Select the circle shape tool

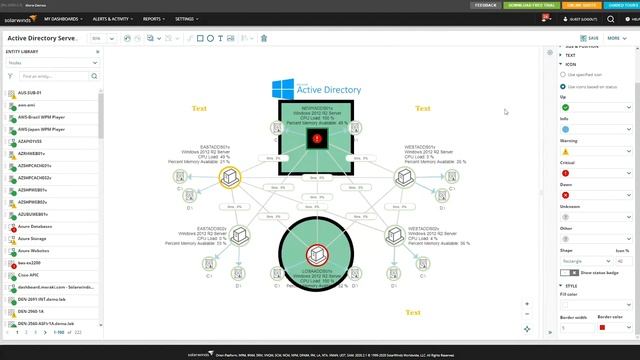tap(210, 38)
